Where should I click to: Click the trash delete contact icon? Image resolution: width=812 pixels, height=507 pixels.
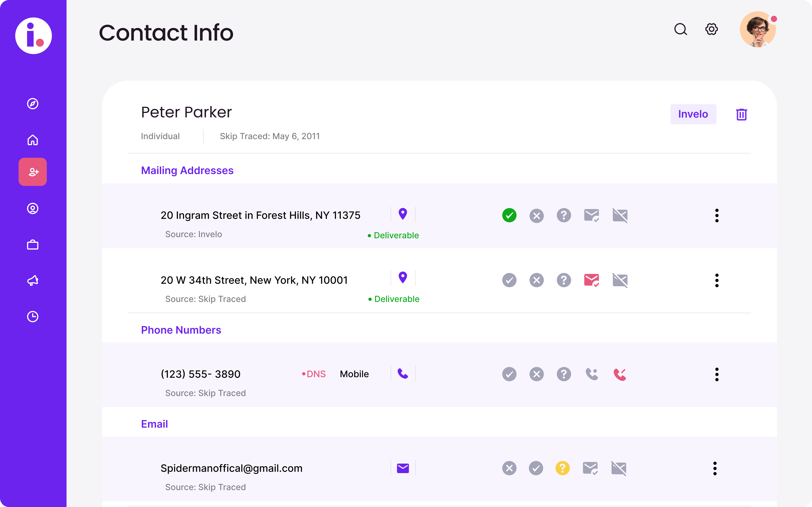click(741, 114)
